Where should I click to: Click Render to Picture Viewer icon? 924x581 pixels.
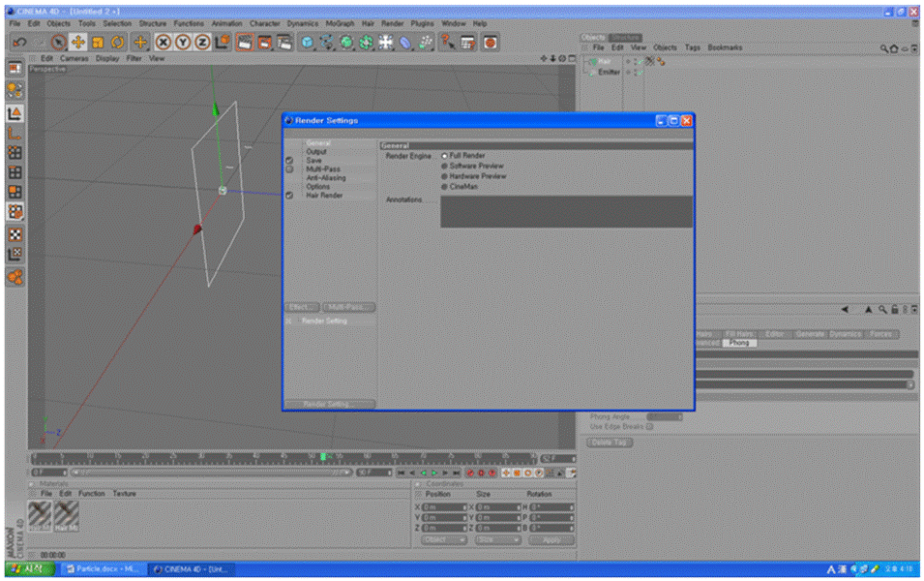[264, 43]
